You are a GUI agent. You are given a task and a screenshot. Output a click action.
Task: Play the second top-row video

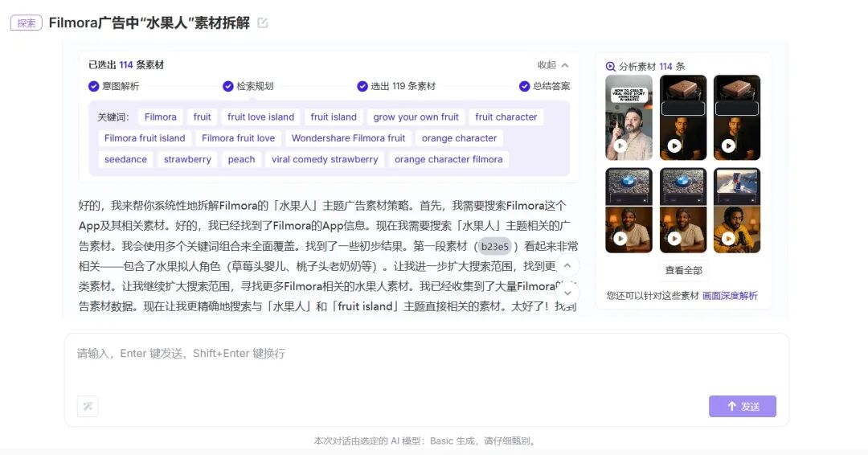(x=674, y=146)
